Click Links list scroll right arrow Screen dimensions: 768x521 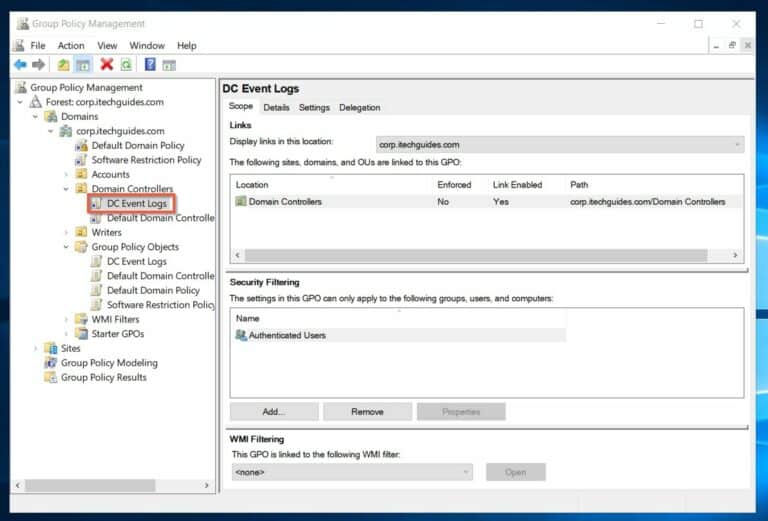[x=735, y=255]
